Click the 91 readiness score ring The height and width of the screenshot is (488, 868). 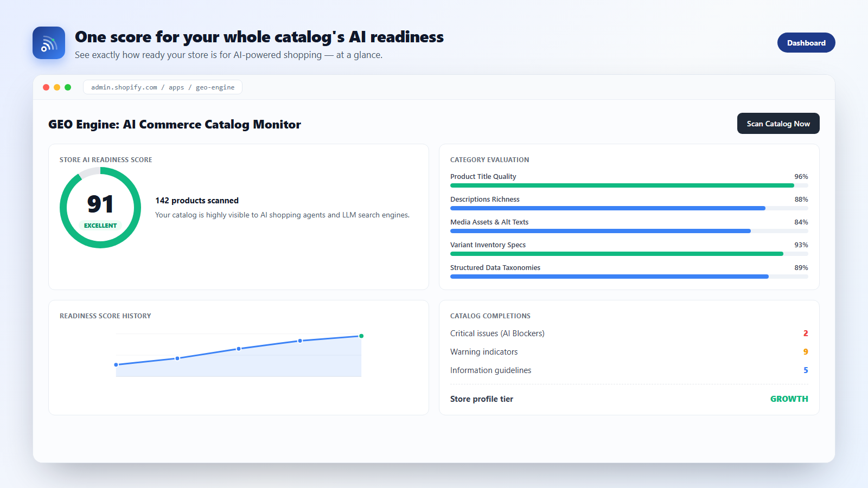[x=100, y=208]
